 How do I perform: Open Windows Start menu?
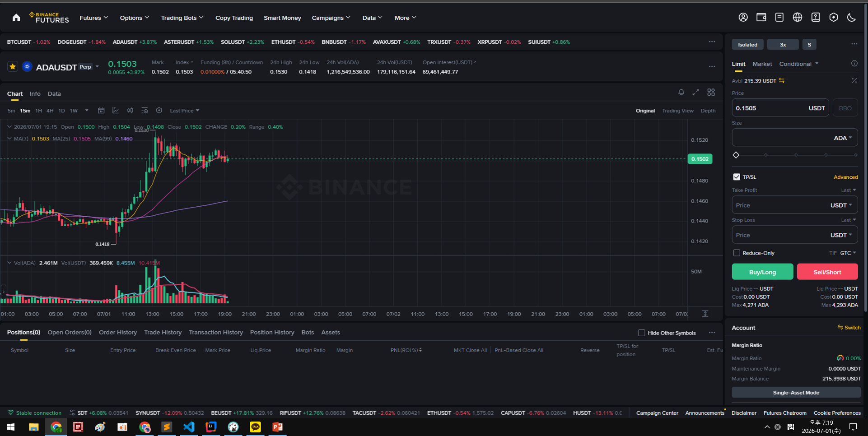(x=11, y=427)
